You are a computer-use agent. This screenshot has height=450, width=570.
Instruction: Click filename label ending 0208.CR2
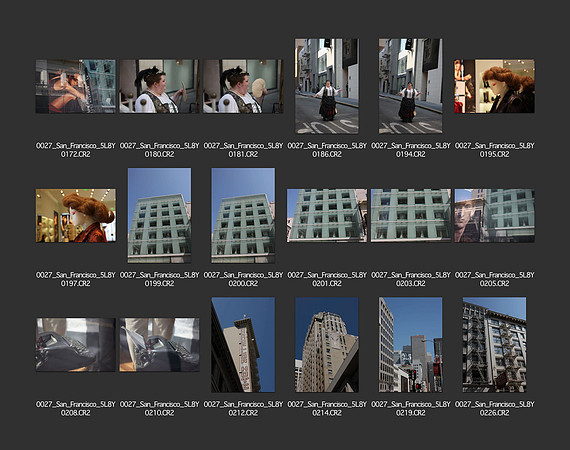tap(76, 409)
